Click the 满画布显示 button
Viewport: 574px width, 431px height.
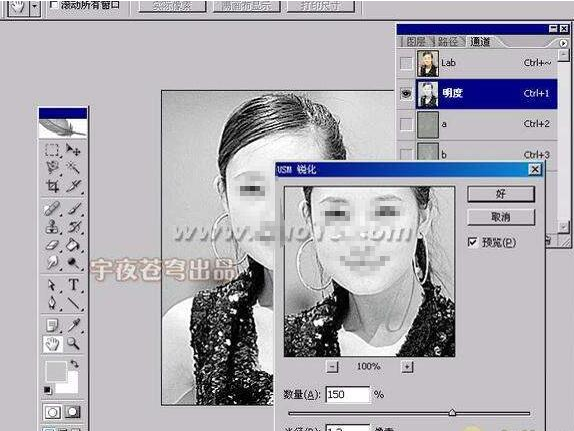(247, 6)
